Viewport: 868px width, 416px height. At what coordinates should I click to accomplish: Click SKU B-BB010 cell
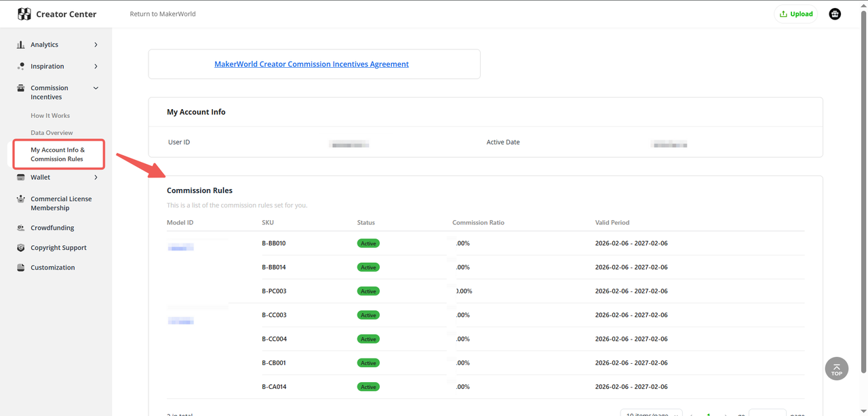point(274,243)
